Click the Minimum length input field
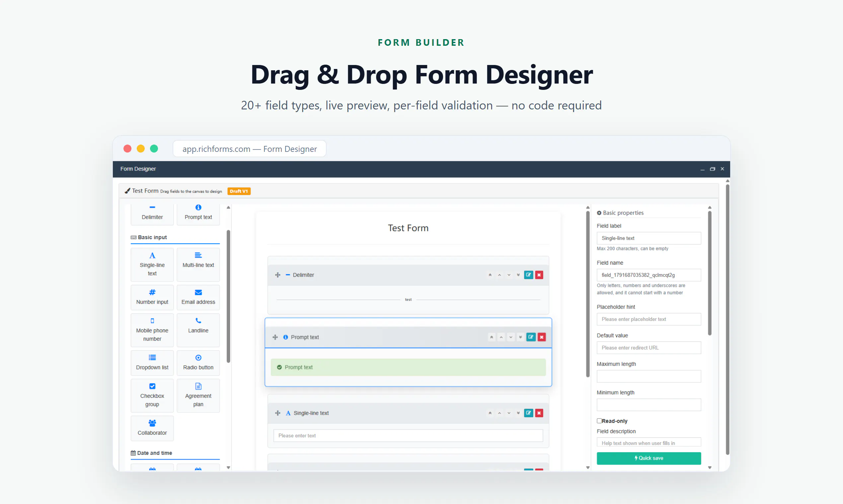The width and height of the screenshot is (843, 504). coord(649,405)
